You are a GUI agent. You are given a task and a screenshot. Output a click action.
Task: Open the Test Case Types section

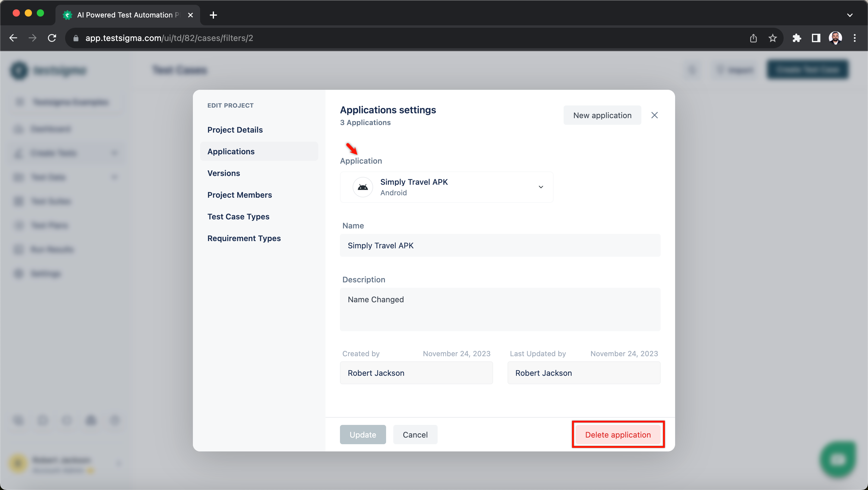pyautogui.click(x=238, y=216)
